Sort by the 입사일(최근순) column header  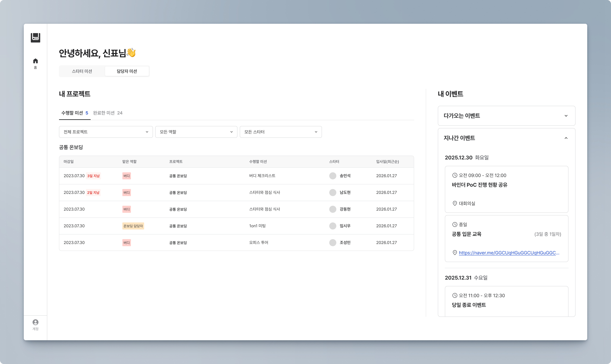click(x=387, y=162)
